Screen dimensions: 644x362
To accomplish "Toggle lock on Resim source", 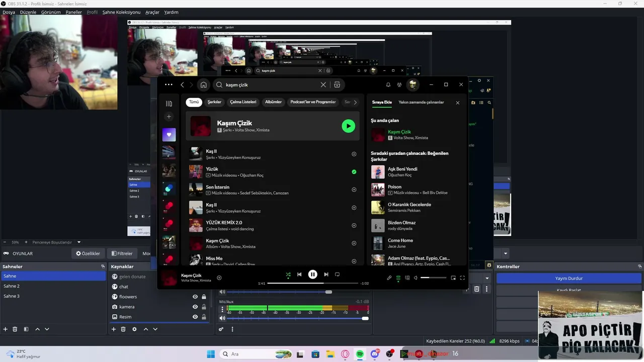I will (x=204, y=317).
